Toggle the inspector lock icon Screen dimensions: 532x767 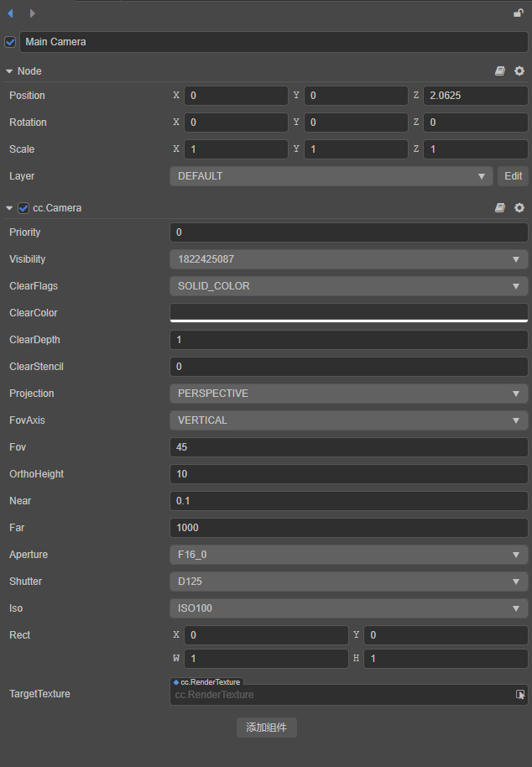[519, 13]
